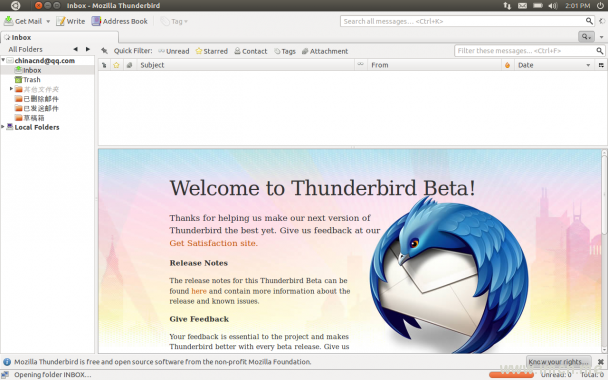Click the notification info icon
This screenshot has height=380, width=608.
(7, 362)
